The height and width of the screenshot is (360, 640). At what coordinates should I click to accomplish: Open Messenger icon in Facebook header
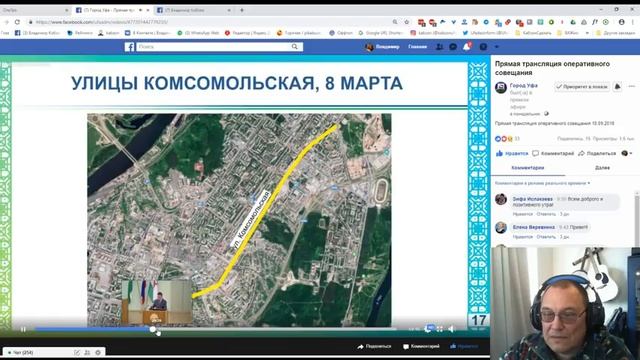tap(453, 47)
